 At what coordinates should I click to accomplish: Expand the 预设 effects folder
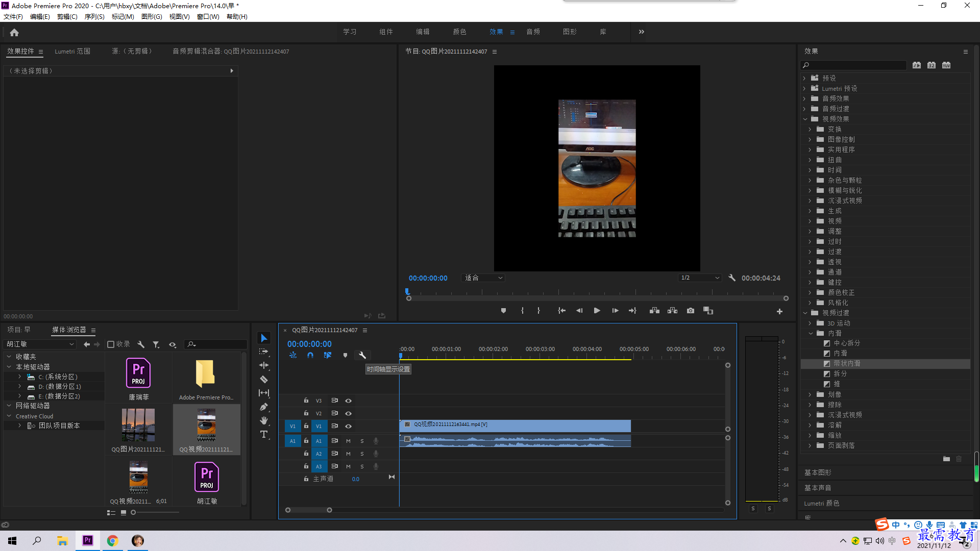[804, 78]
